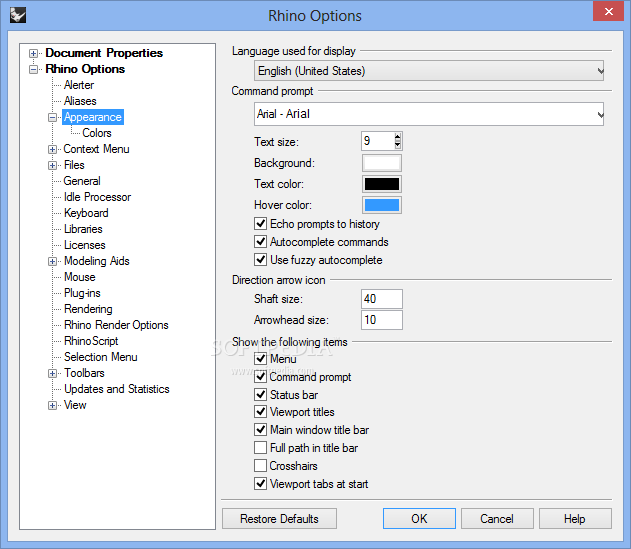Close the Rhino Options dialog
The width and height of the screenshot is (631, 549).
608,11
